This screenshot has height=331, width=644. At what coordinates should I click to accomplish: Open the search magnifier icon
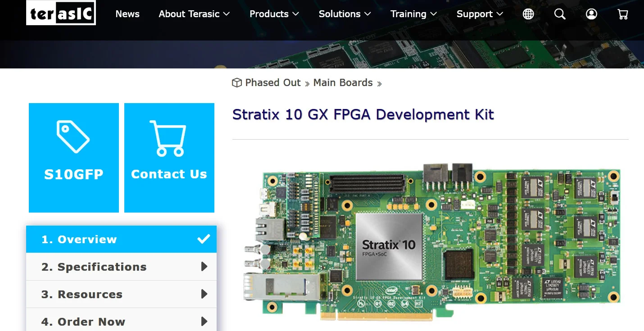560,14
